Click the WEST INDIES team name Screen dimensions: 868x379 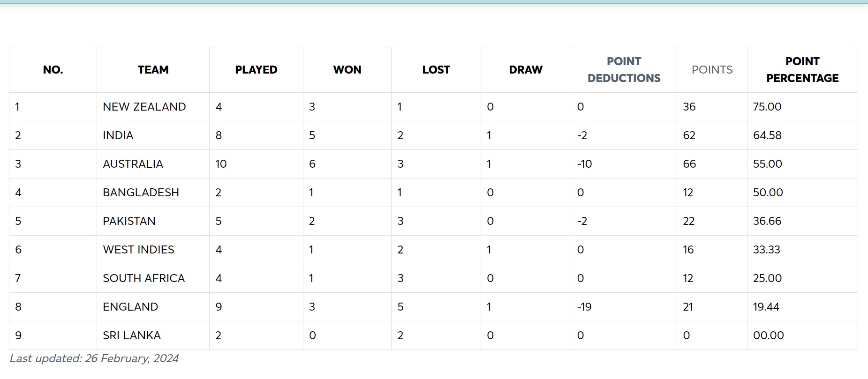point(139,250)
